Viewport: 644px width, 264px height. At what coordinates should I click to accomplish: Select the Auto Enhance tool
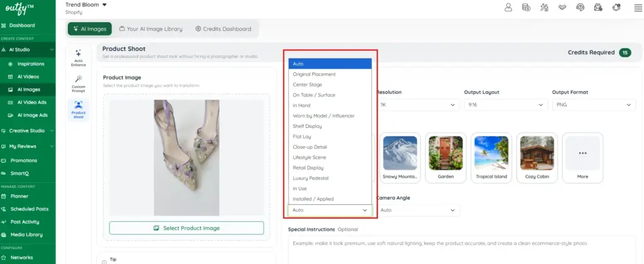pos(78,58)
